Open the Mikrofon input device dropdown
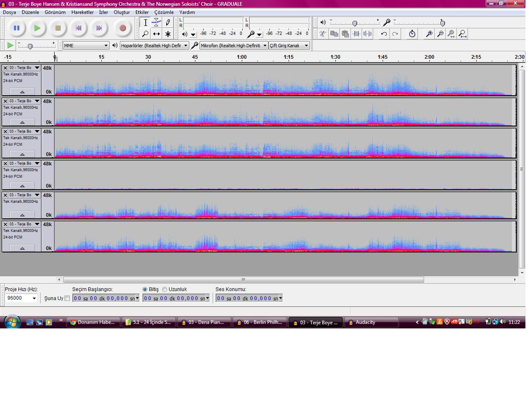The height and width of the screenshot is (399, 532). [x=234, y=46]
